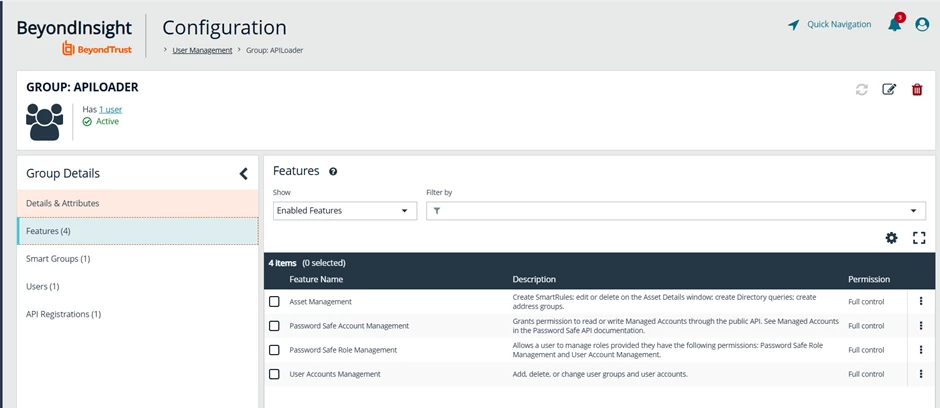Click the group users avatar icon
The height and width of the screenshot is (408, 940).
(44, 122)
